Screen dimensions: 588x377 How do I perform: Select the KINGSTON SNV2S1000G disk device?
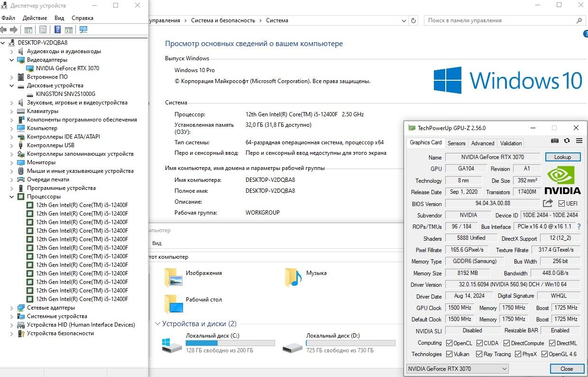(x=65, y=94)
